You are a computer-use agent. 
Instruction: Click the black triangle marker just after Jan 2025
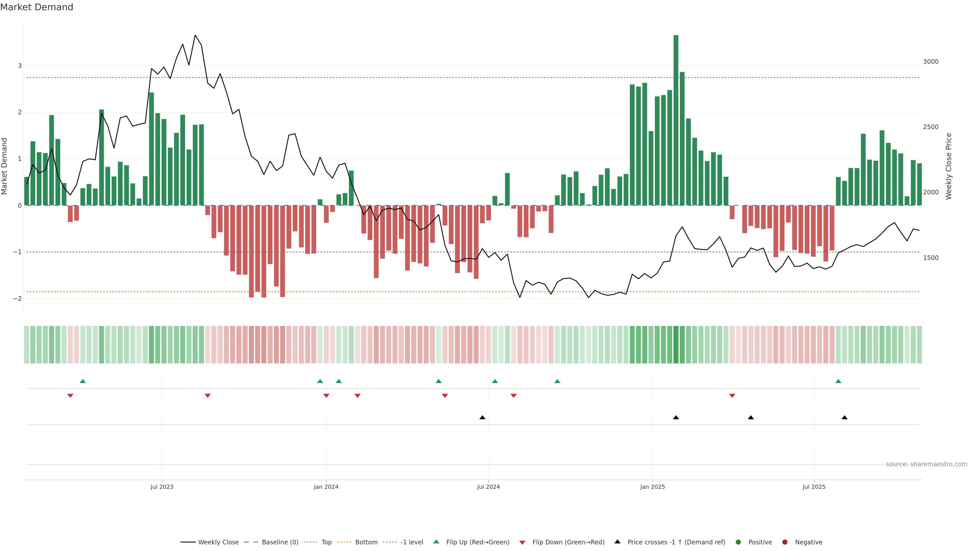point(676,418)
